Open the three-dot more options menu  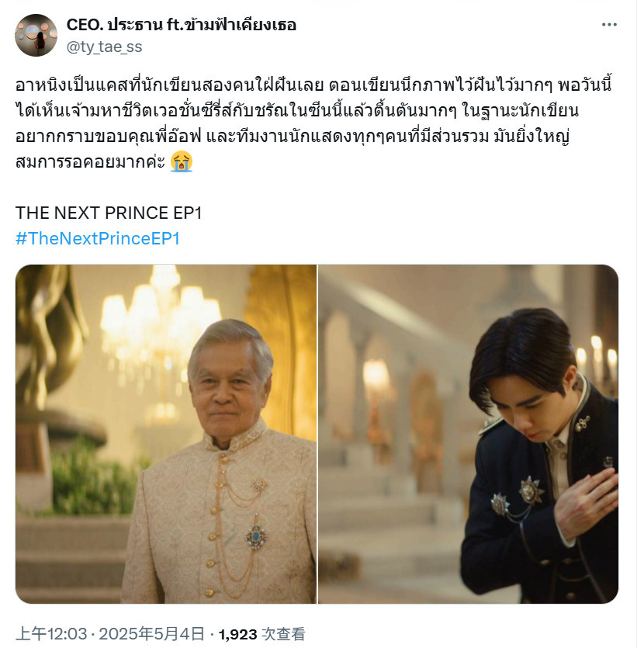point(609,25)
